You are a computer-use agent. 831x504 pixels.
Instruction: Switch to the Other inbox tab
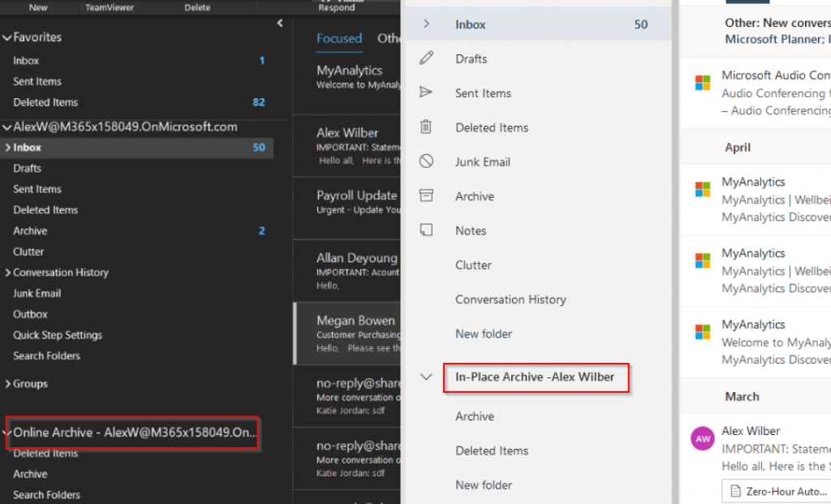(x=389, y=38)
